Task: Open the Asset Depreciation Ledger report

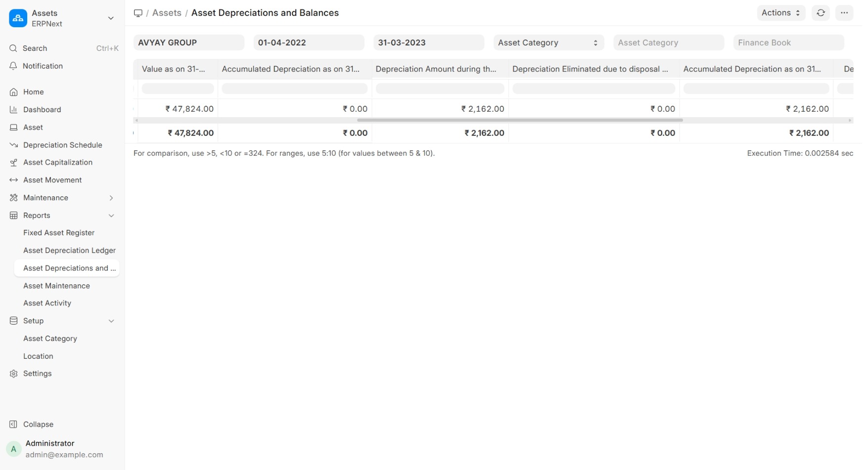Action: (x=69, y=251)
